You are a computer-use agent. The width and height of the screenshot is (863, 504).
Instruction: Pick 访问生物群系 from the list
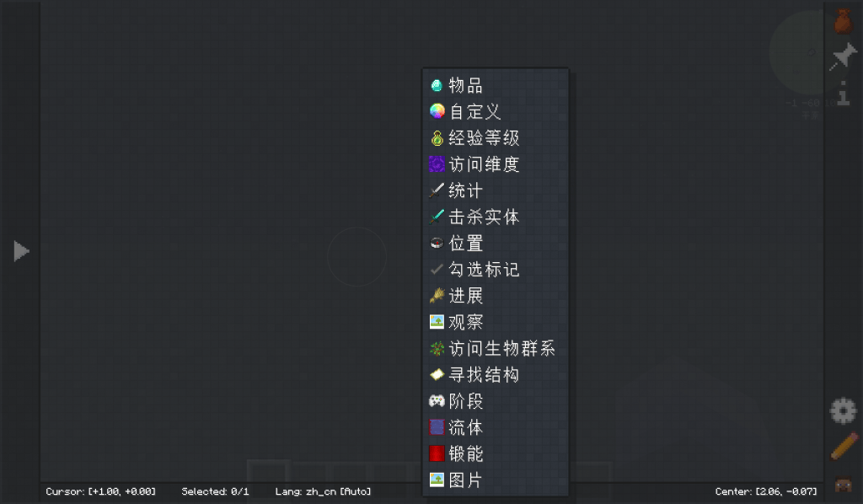pyautogui.click(x=501, y=348)
